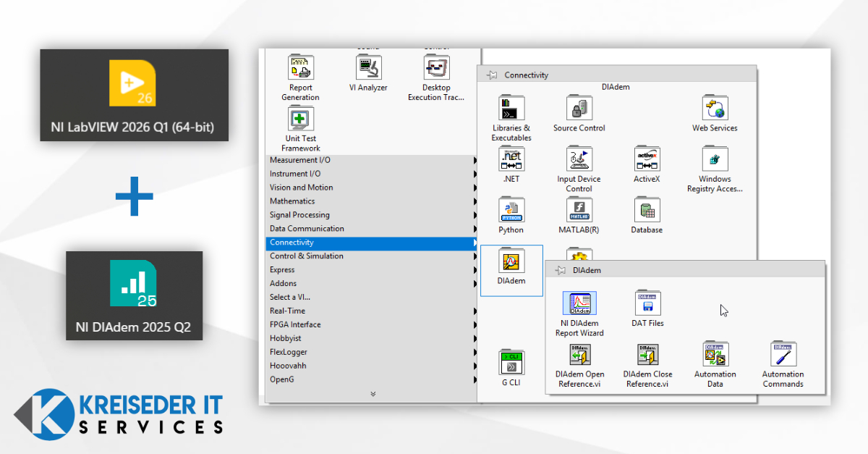Open the MATLAB(R) palette icon
The width and height of the screenshot is (868, 454).
point(579,211)
